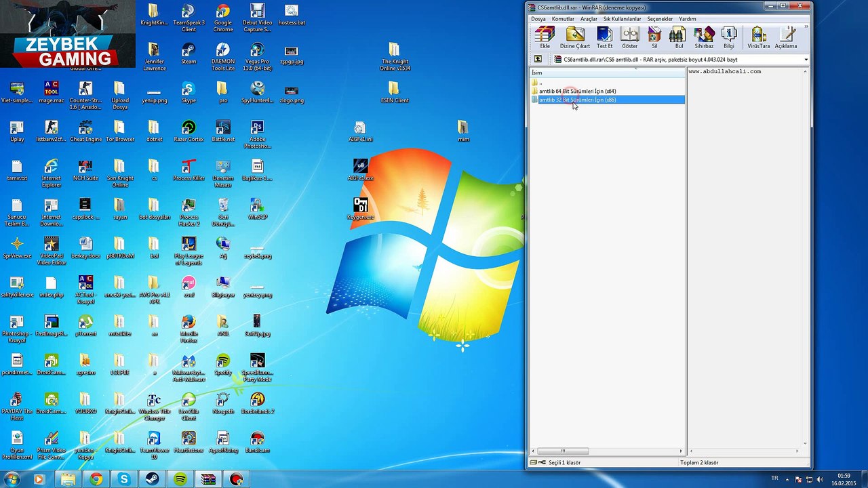Open Spotify from the taskbar

pyautogui.click(x=180, y=479)
